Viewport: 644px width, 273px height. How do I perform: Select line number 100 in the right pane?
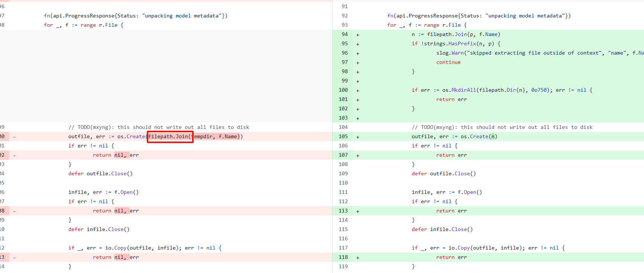pyautogui.click(x=343, y=90)
